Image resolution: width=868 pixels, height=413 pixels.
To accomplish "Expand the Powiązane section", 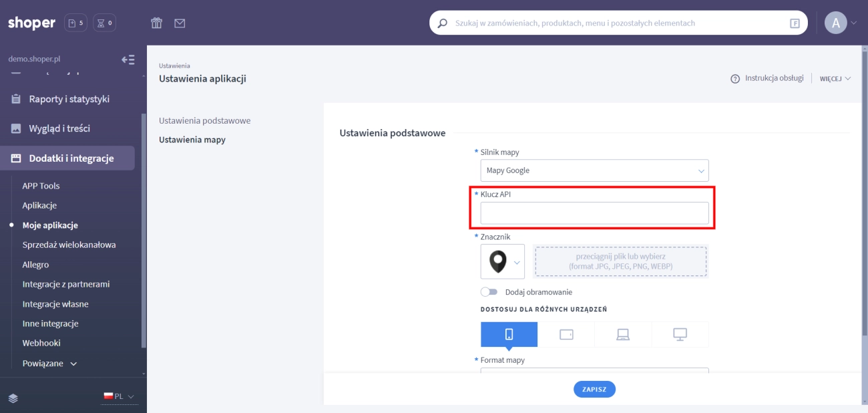I will click(49, 364).
